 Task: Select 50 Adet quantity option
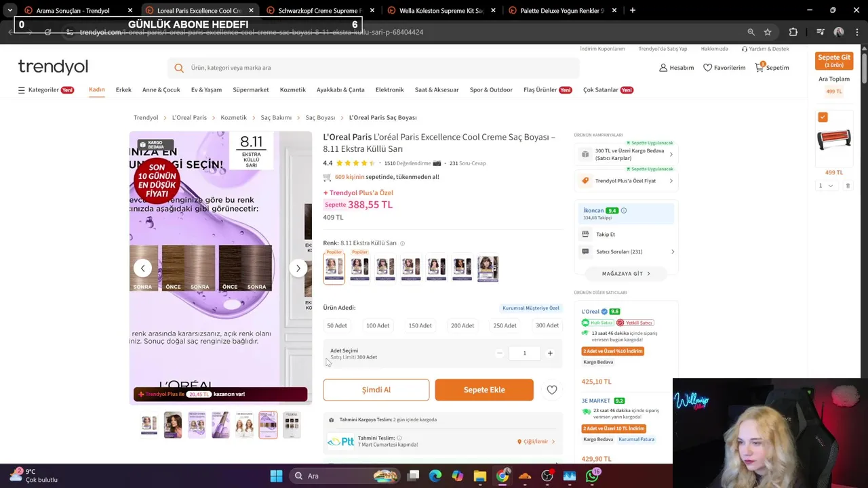337,326
